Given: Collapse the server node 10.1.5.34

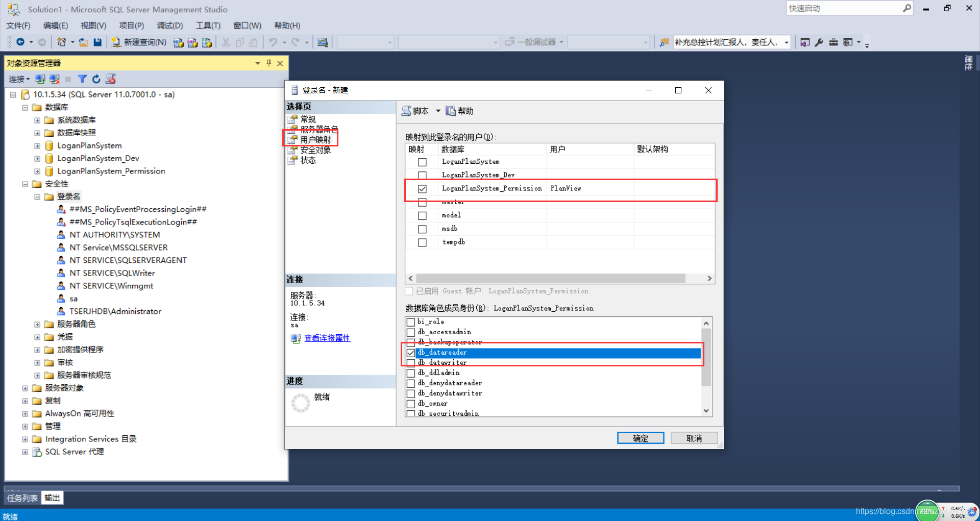Looking at the screenshot, I should pos(13,94).
